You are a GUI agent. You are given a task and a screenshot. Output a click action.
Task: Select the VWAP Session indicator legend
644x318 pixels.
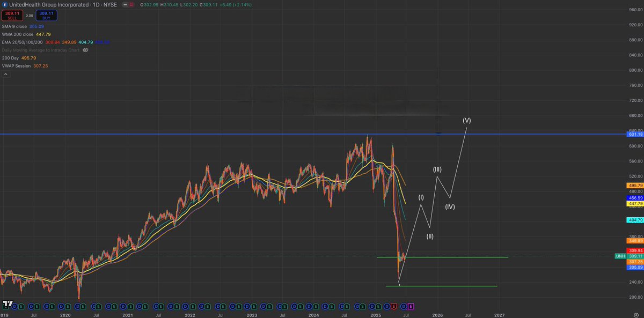tap(26, 65)
